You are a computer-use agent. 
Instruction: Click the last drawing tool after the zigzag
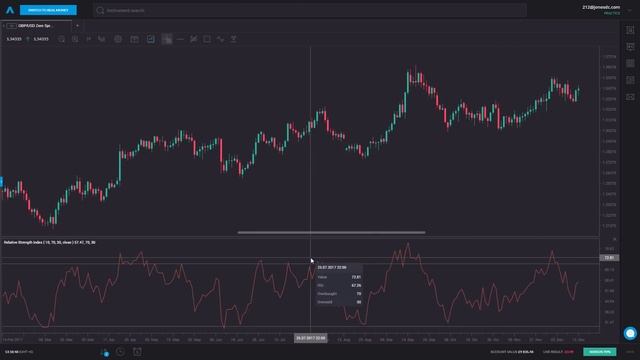233,39
